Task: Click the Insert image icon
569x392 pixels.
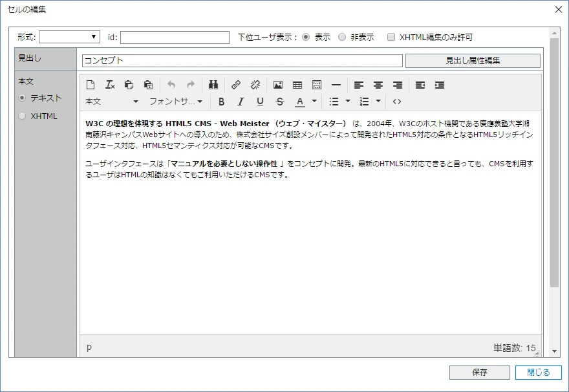Action: 278,85
